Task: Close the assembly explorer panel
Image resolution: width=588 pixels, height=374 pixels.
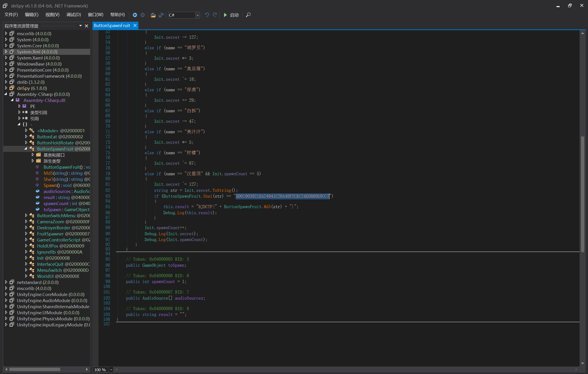Action: (x=86, y=26)
